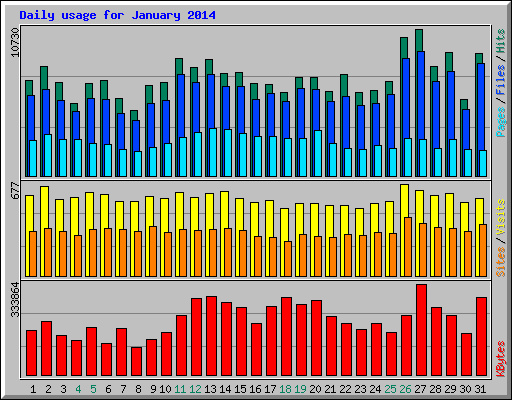Click the cyan Pages legend label
Image resolution: width=512 pixels, height=400 pixels.
[500, 122]
